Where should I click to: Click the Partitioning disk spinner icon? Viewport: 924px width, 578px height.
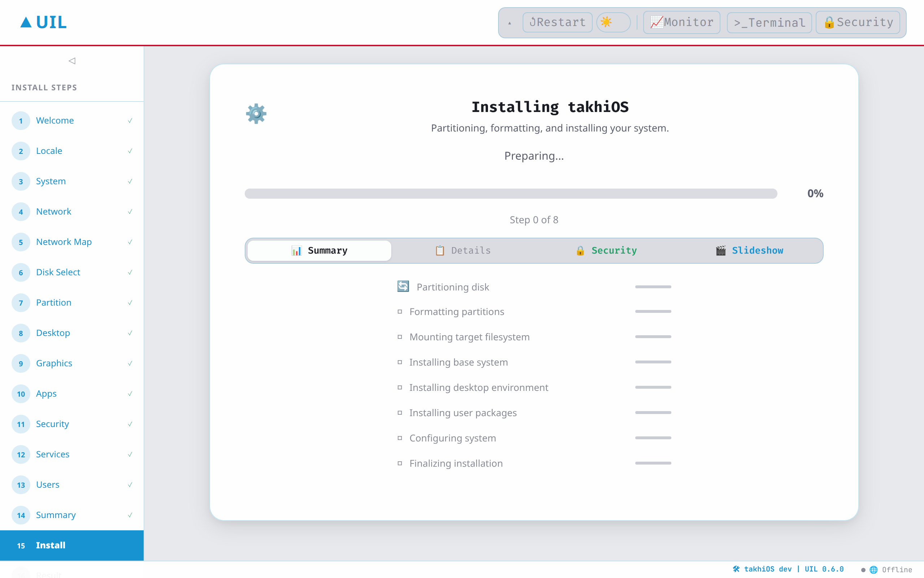point(403,286)
